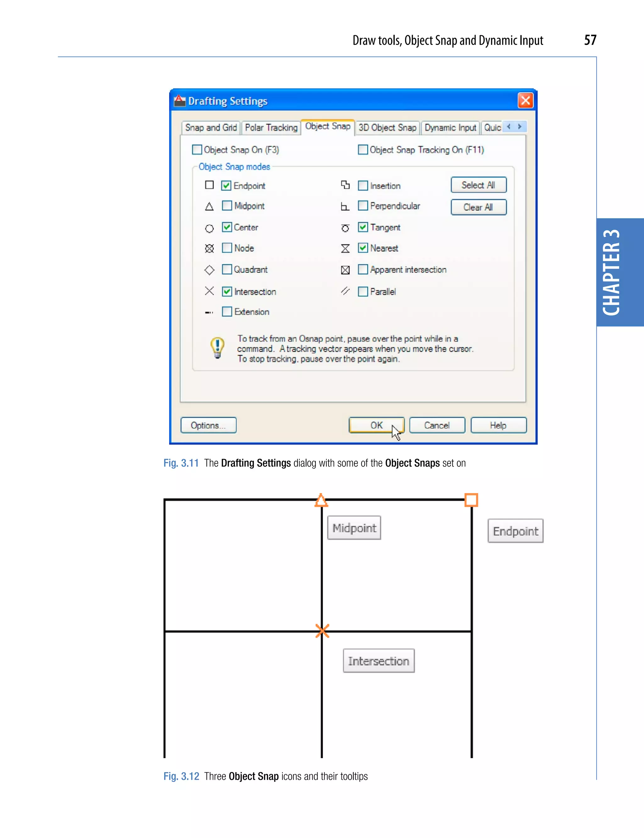Viewport: 644px width, 838px height.
Task: Check the Parallel snap mode
Action: pyautogui.click(x=363, y=292)
